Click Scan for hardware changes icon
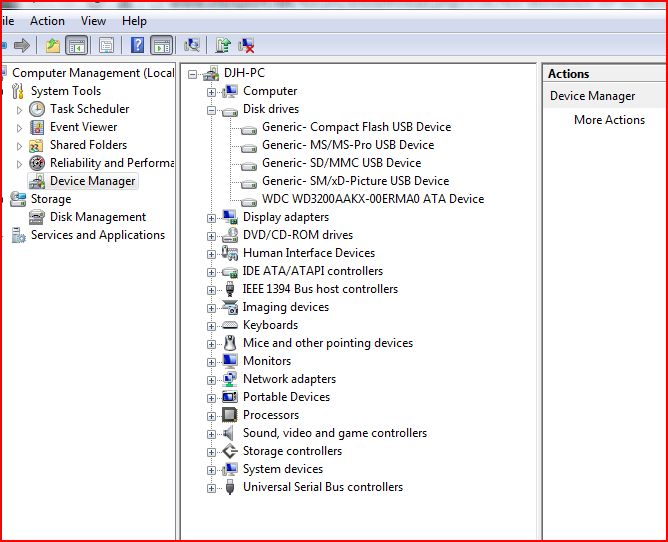Screen dimensions: 668x542 [192, 45]
